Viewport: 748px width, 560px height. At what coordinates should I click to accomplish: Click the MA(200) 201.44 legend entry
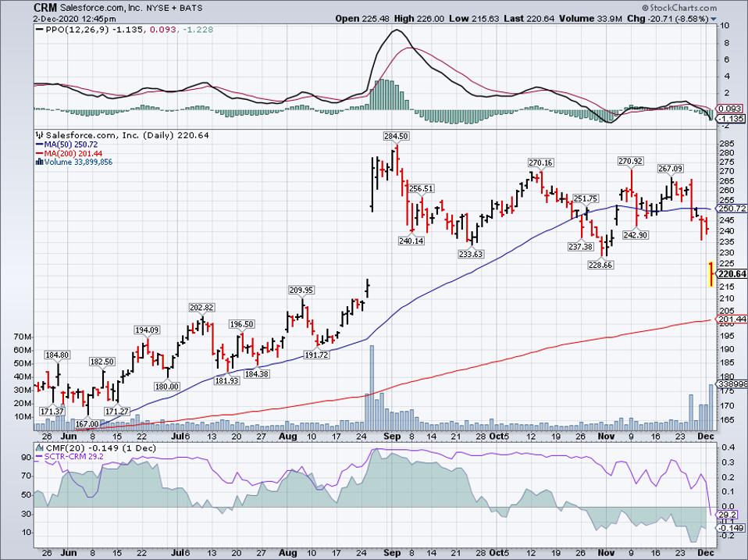(x=69, y=154)
